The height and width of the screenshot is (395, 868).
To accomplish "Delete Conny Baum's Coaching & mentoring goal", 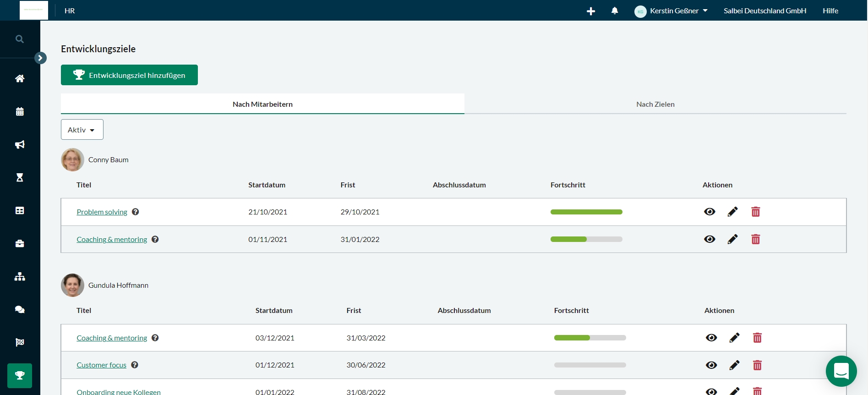I will pos(756,239).
